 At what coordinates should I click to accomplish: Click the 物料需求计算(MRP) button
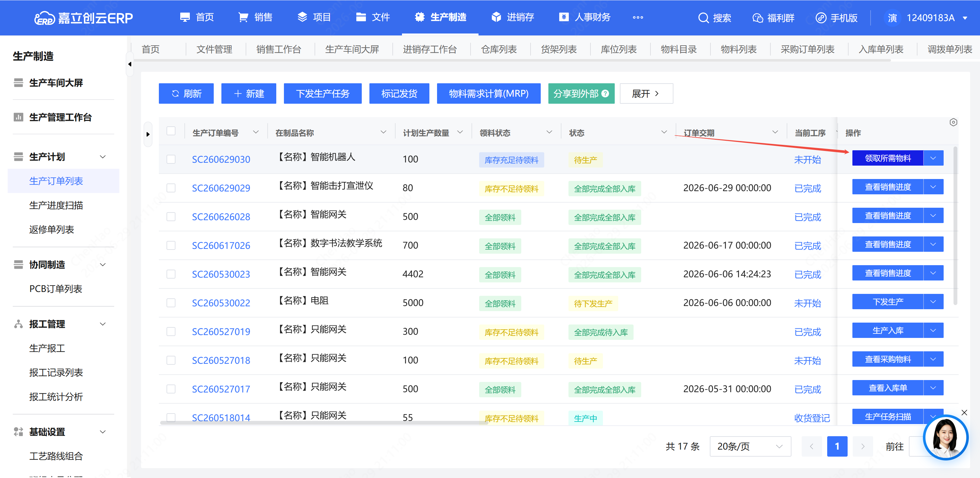(488, 93)
